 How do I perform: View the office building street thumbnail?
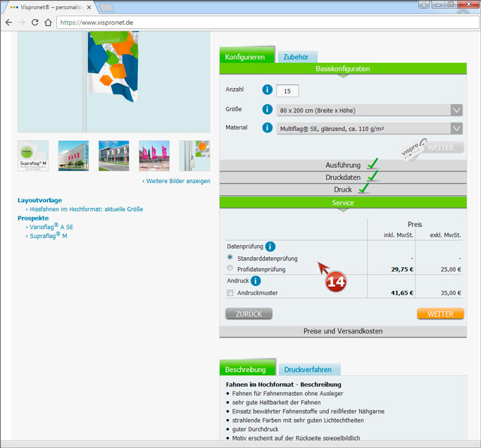click(x=114, y=156)
